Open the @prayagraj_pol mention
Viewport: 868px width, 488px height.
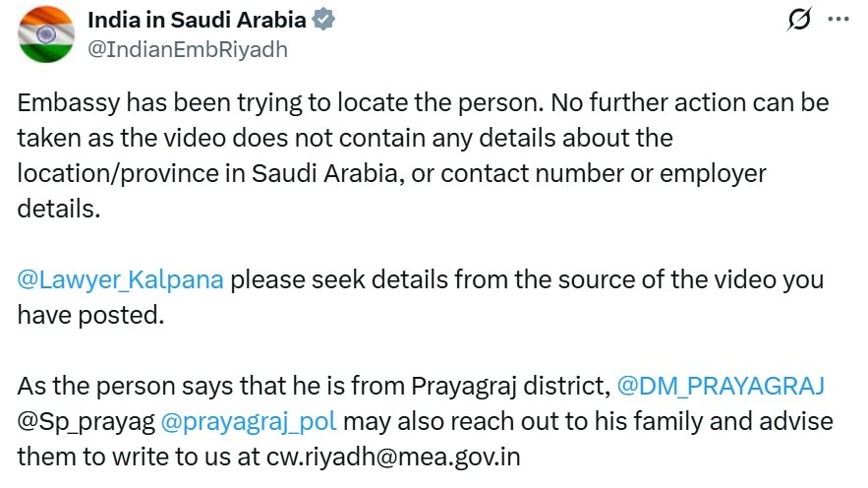249,421
